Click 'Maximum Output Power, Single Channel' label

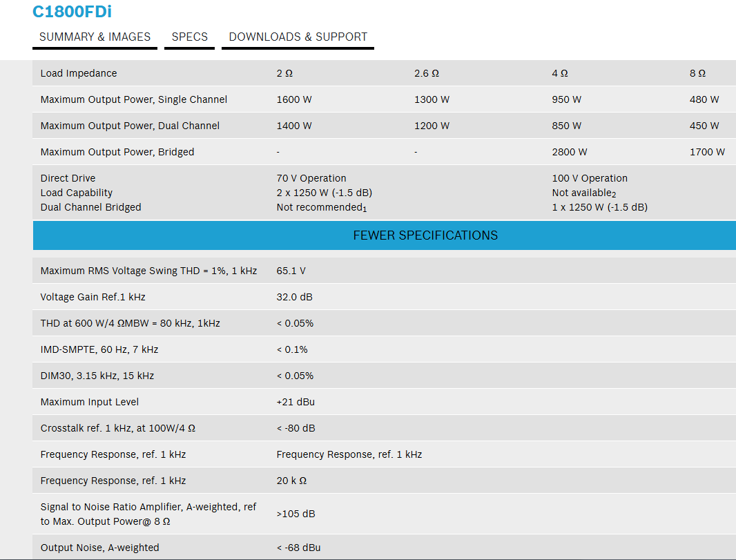coord(134,99)
